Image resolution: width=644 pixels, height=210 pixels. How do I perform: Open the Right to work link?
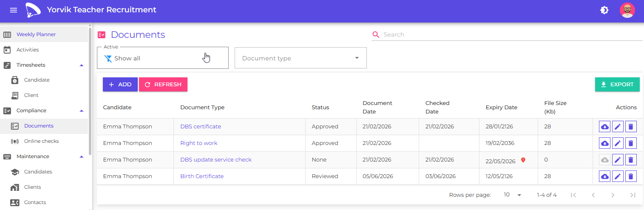coord(199,143)
